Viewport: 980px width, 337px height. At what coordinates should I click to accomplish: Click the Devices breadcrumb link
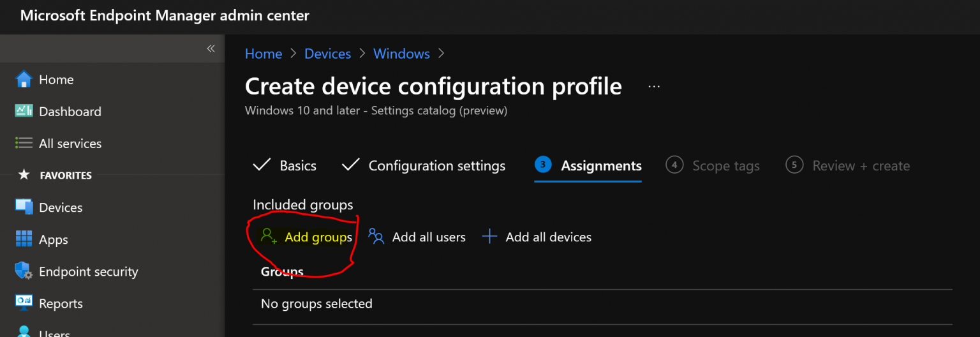click(328, 54)
